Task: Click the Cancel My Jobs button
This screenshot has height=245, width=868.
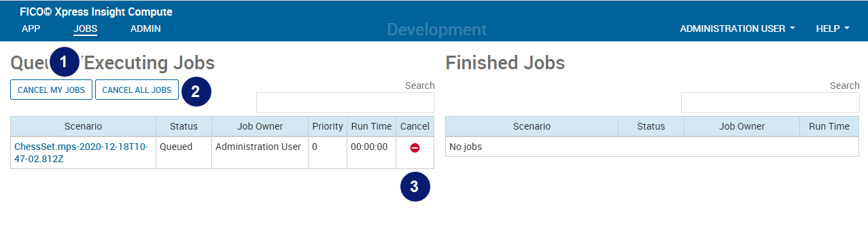Action: click(x=51, y=90)
